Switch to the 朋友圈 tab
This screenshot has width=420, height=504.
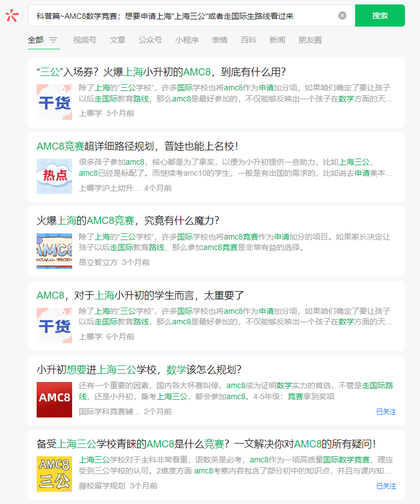pyautogui.click(x=310, y=40)
